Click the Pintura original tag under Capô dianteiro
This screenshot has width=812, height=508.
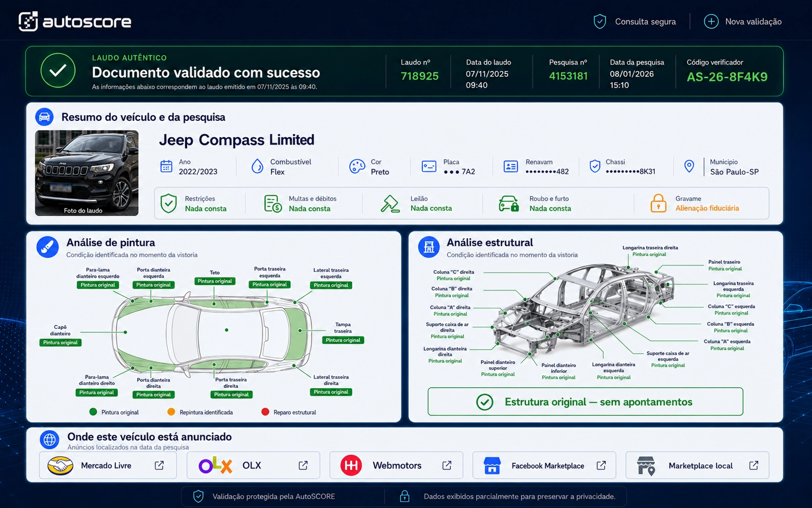(x=60, y=343)
